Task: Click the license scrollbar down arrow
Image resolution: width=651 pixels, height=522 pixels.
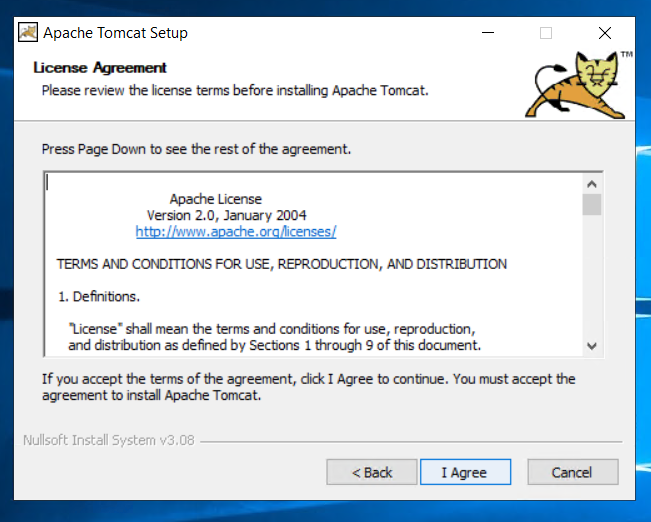Action: 592,346
